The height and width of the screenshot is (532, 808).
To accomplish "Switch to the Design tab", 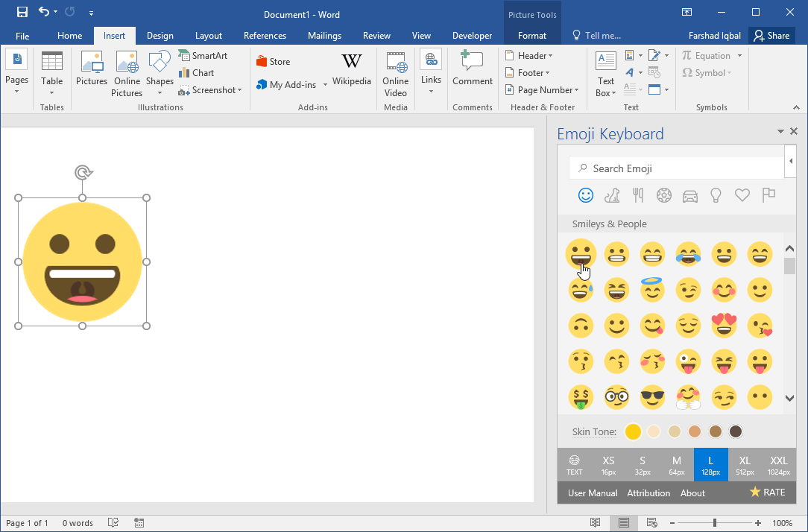I will (x=160, y=36).
